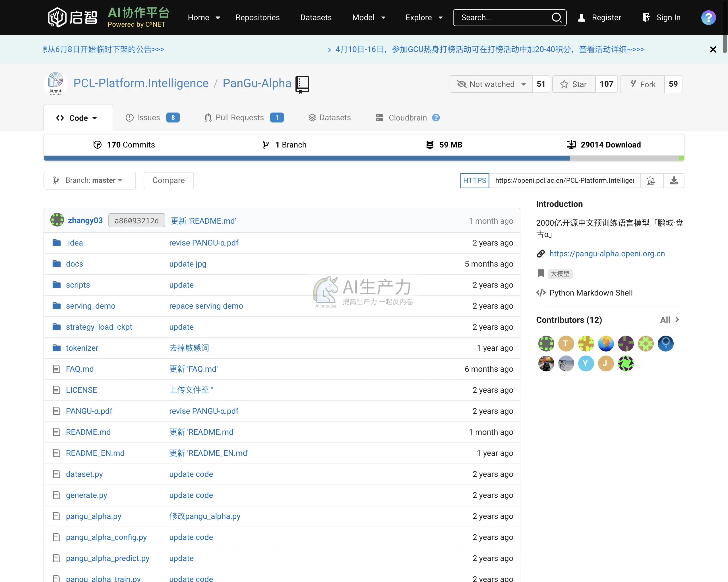Switch to the repository Datasets tab
728x582 pixels.
click(x=330, y=117)
